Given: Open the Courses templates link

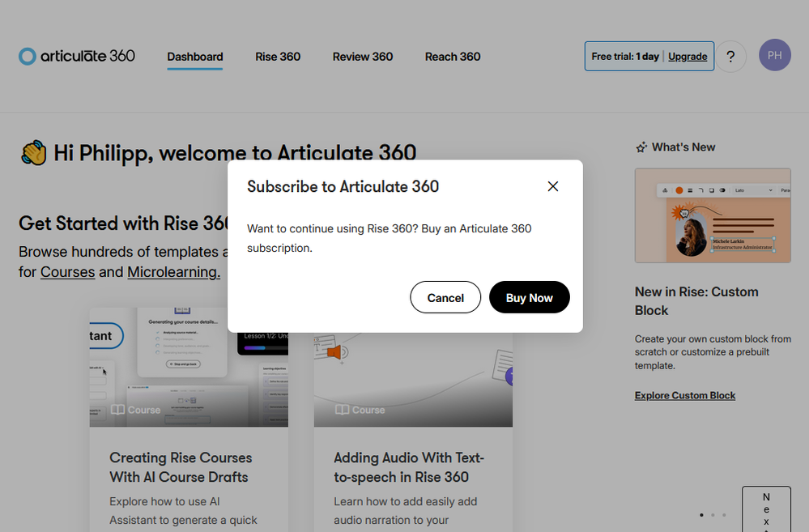Looking at the screenshot, I should [67, 272].
